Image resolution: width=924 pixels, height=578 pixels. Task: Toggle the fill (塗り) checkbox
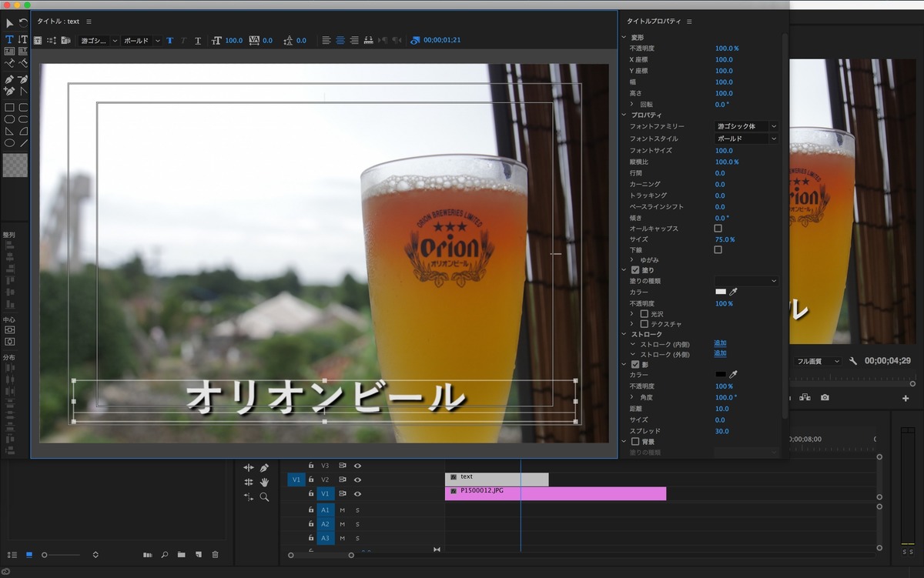(635, 270)
